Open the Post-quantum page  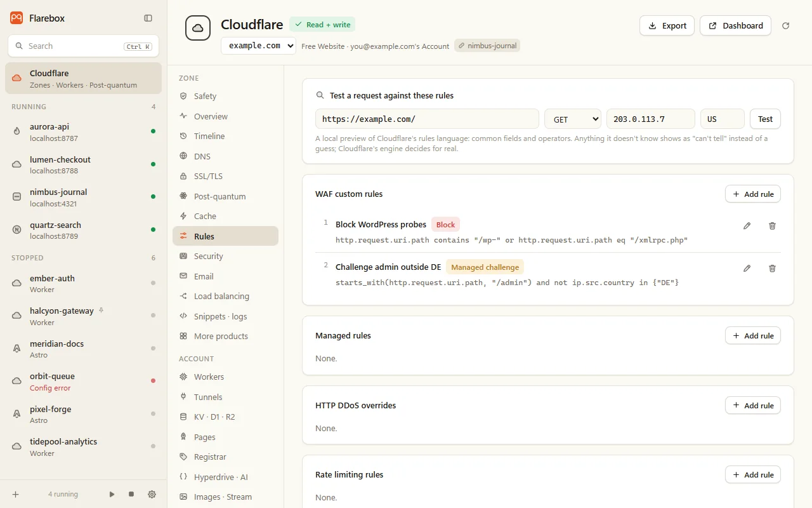225,196
